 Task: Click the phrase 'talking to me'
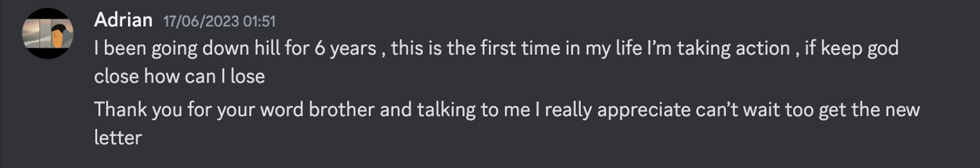coord(474,110)
